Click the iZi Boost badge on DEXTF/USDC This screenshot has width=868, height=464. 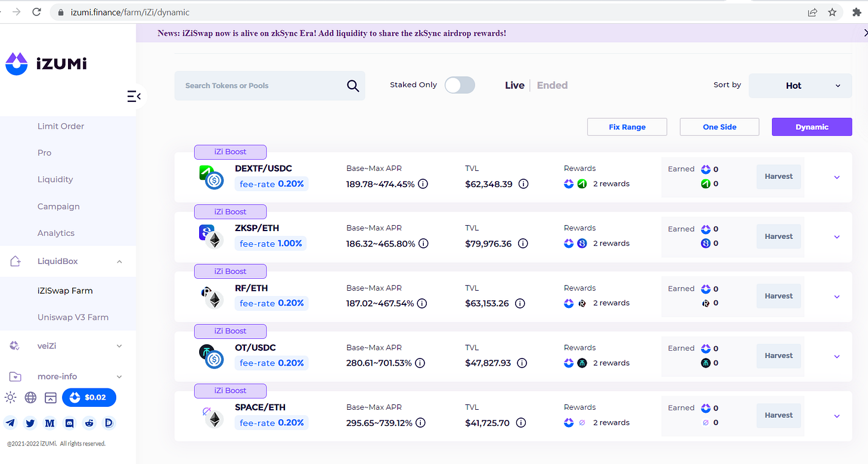pos(230,152)
